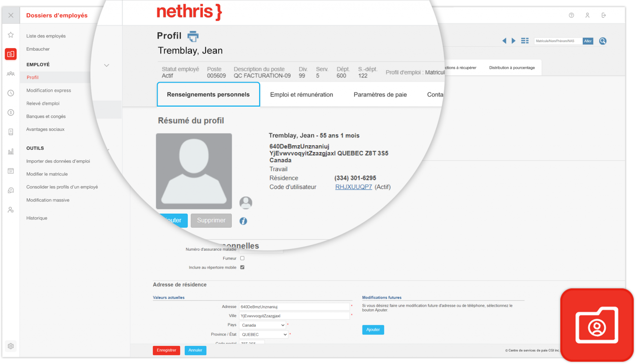This screenshot has height=364, width=636.
Task: Toggle the Fumeur checkbox
Action: (242, 258)
